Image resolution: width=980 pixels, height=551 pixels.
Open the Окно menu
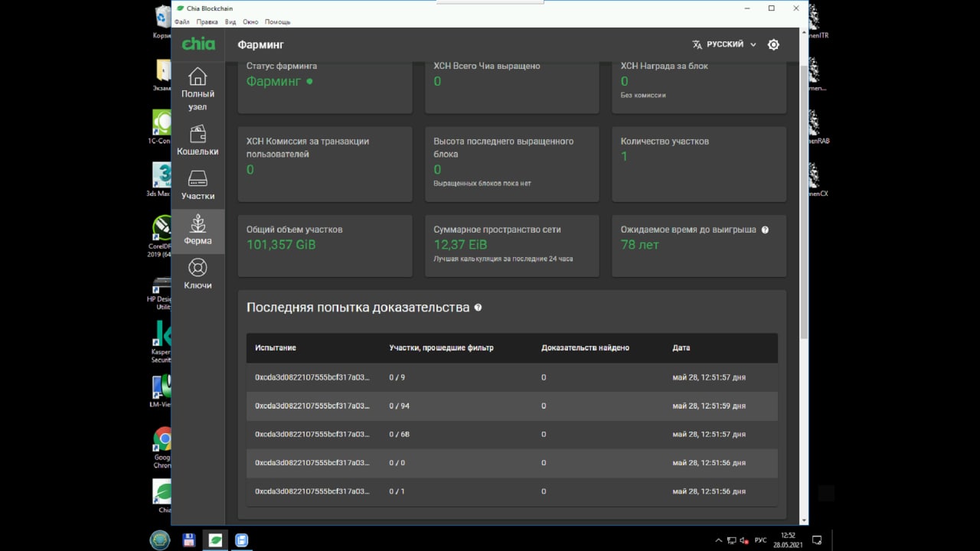pyautogui.click(x=250, y=22)
